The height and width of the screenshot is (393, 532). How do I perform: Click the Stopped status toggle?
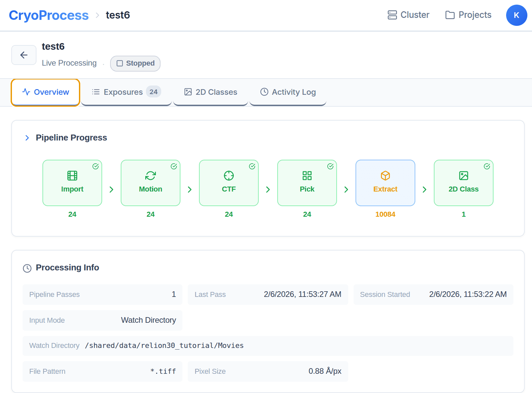135,63
